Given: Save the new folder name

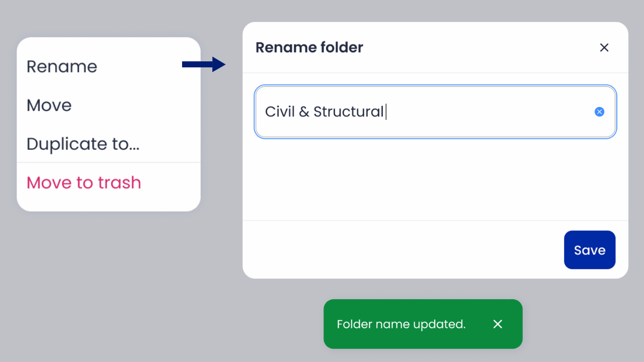Looking at the screenshot, I should (590, 250).
